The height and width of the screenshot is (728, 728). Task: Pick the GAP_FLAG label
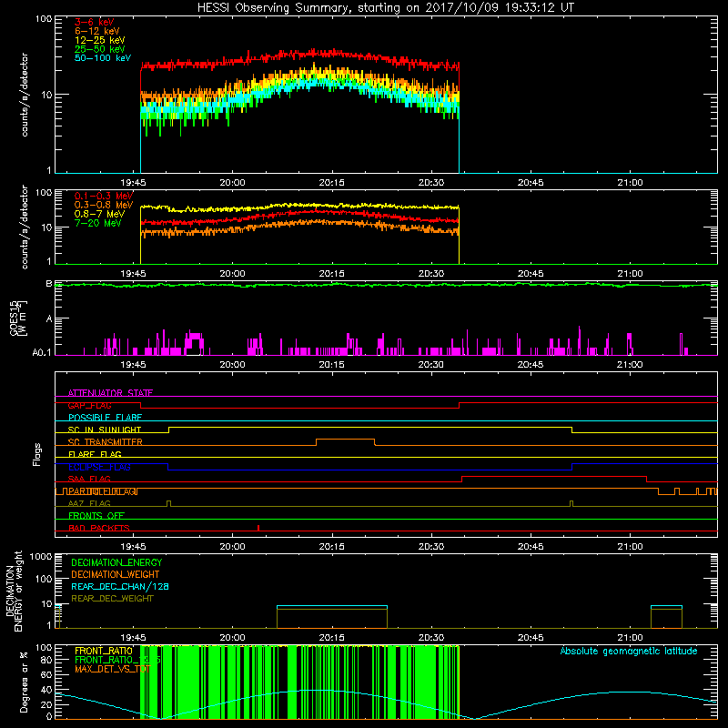(x=89, y=405)
